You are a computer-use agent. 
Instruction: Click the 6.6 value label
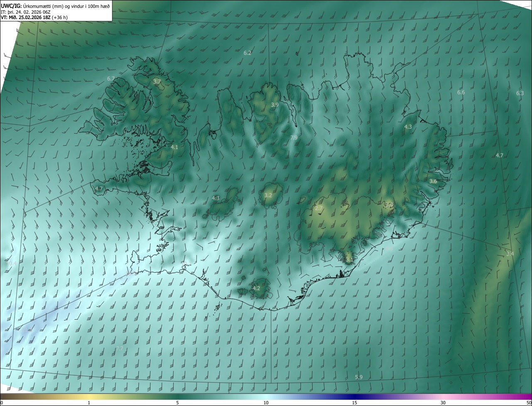[x=461, y=92]
